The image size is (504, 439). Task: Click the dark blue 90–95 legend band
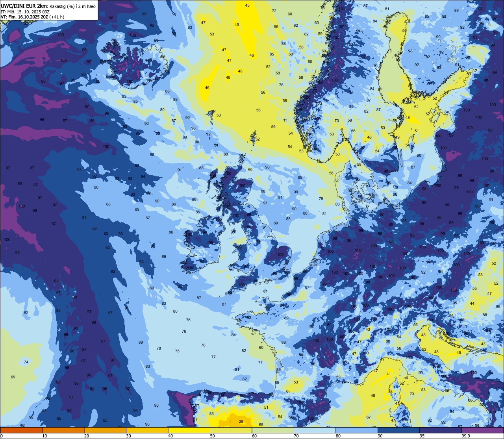click(398, 430)
